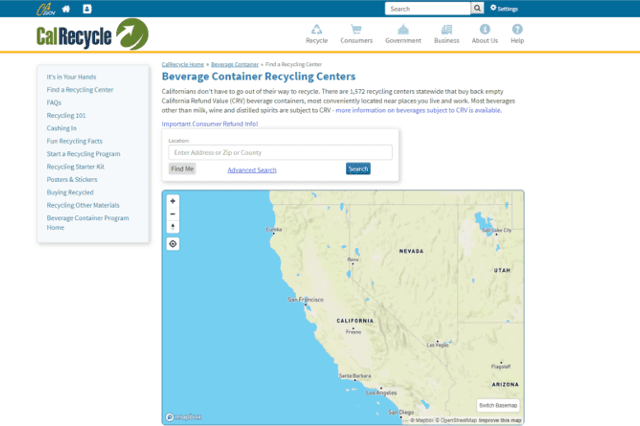Open the Business building icon menu
Image resolution: width=640 pixels, height=426 pixels.
pos(447,34)
